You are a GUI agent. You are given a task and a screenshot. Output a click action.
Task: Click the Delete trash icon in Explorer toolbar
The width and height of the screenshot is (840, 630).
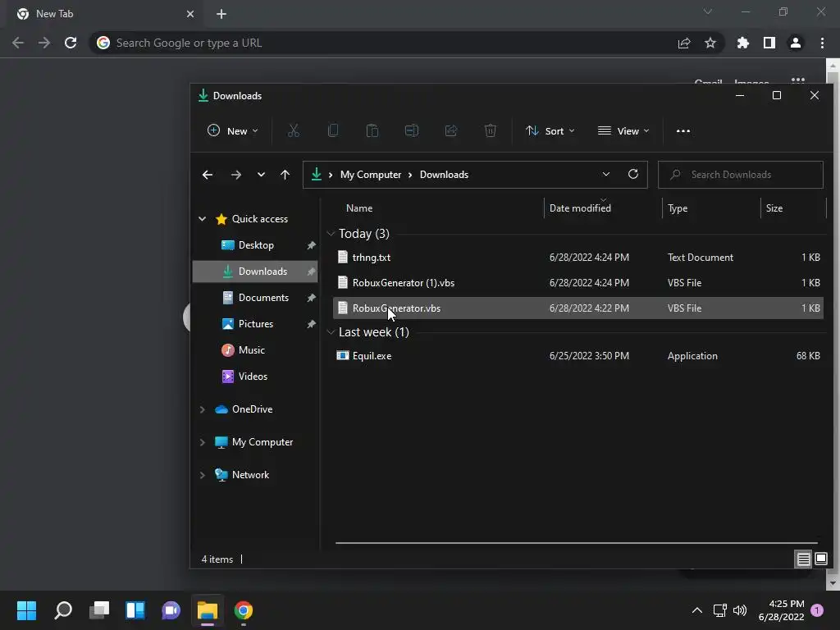pyautogui.click(x=491, y=130)
